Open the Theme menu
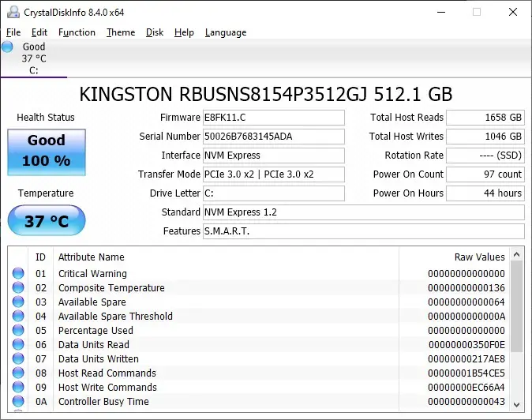 tap(121, 32)
